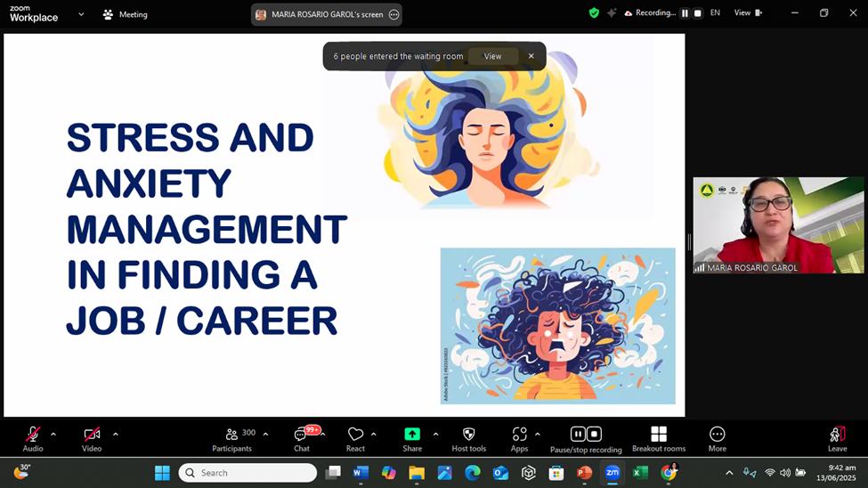The image size is (868, 488).
Task: Open the screen share options ellipsis
Action: tap(393, 14)
